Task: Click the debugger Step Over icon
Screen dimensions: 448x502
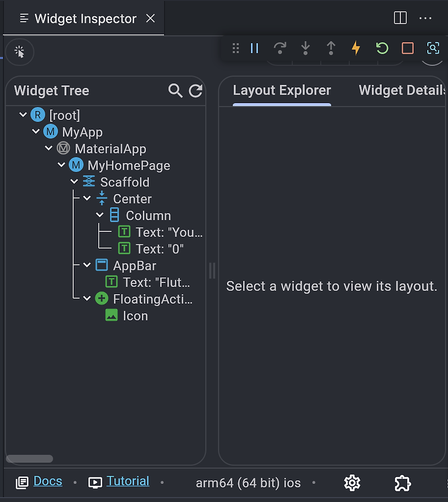Action: coord(280,48)
